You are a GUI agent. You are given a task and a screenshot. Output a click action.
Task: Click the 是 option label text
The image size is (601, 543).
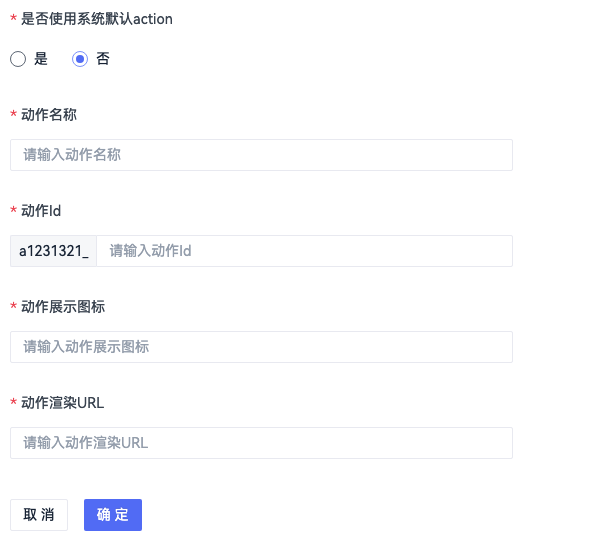(x=41, y=59)
